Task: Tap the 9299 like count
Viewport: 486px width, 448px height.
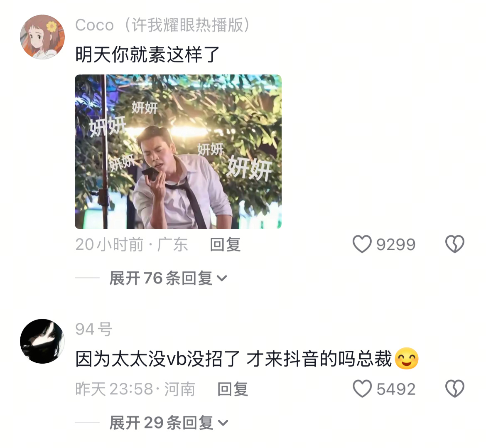Action: point(396,244)
